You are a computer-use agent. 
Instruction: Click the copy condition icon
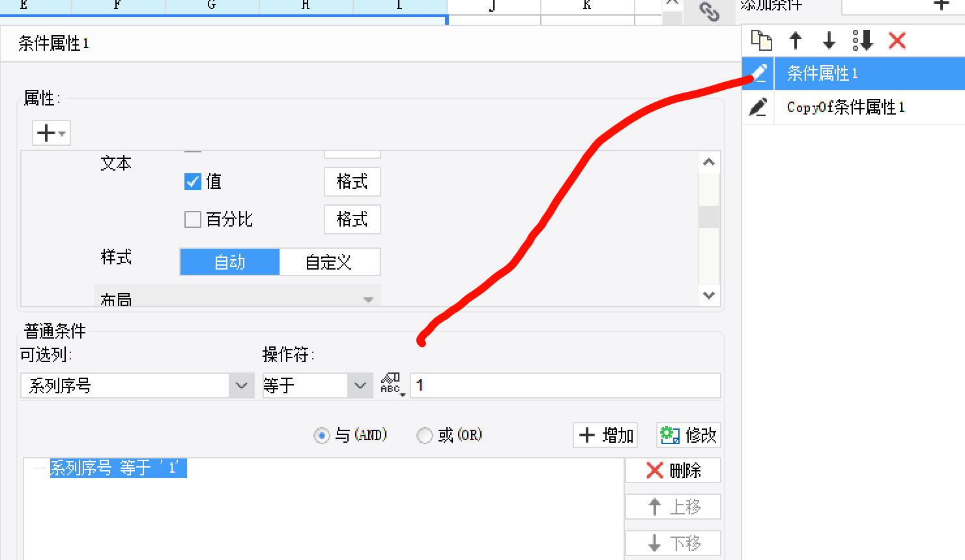coord(761,40)
